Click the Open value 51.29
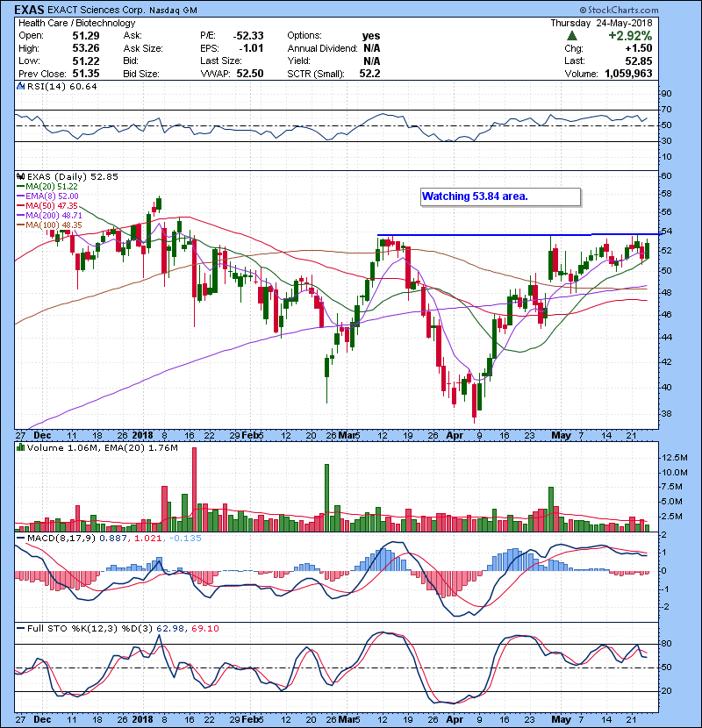Viewport: 702px width, 728px height. pos(86,36)
